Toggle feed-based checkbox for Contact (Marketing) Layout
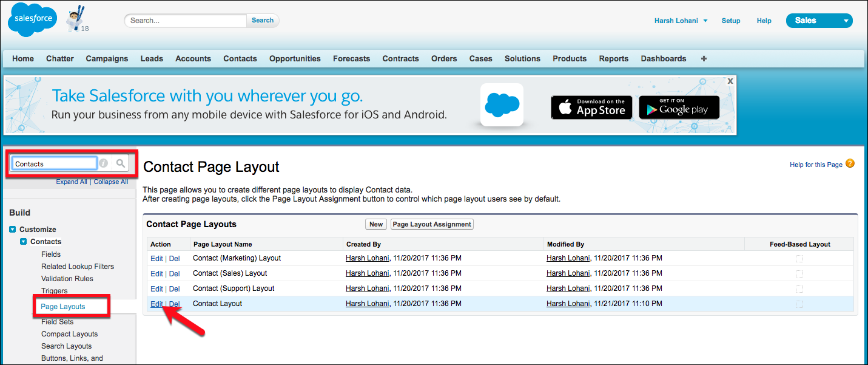Image resolution: width=868 pixels, height=365 pixels. pos(799,259)
